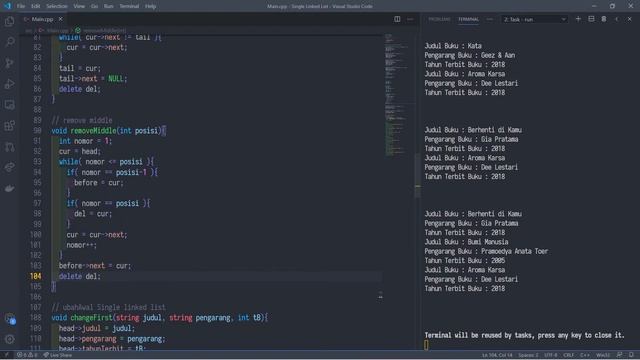This screenshot has height=360, width=640.
Task: Open the Go menu
Action: pyautogui.click(x=94, y=6)
